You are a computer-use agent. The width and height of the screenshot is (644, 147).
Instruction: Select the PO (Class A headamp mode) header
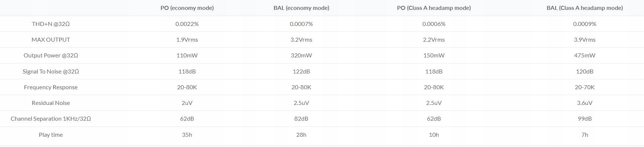(x=434, y=8)
